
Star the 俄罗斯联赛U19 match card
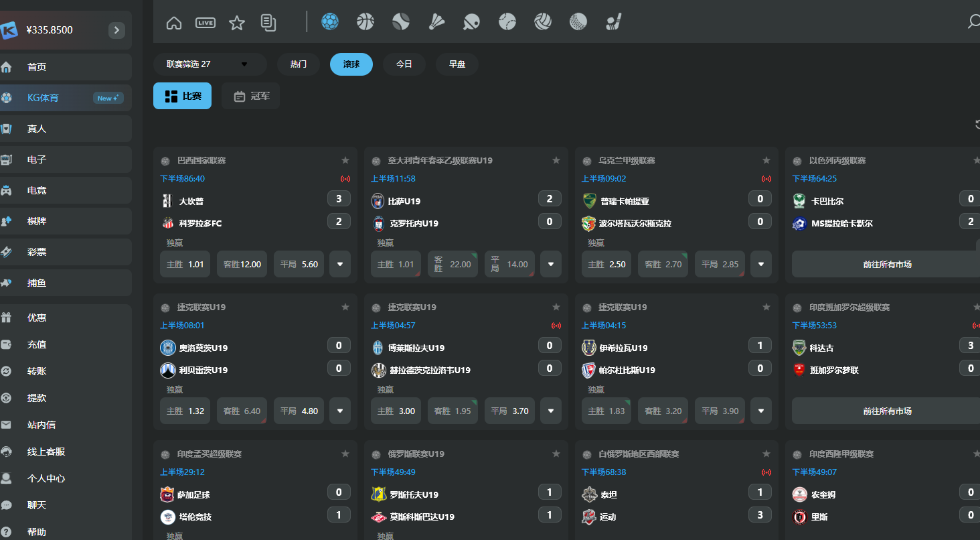point(556,454)
